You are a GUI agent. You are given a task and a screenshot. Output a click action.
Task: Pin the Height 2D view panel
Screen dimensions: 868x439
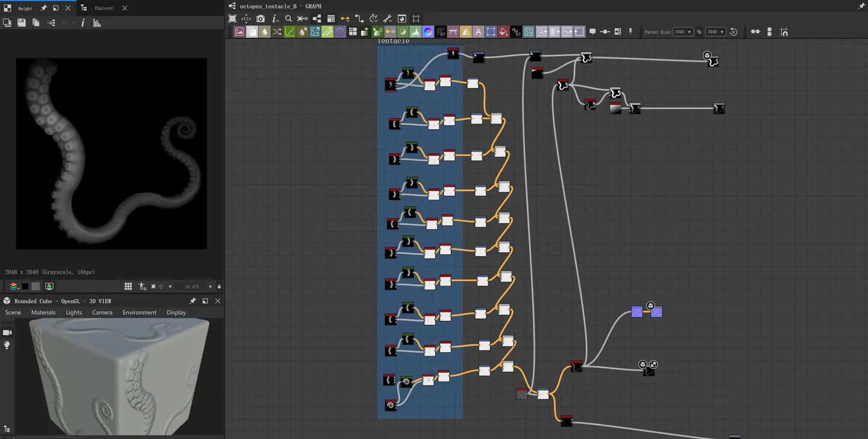pos(43,8)
